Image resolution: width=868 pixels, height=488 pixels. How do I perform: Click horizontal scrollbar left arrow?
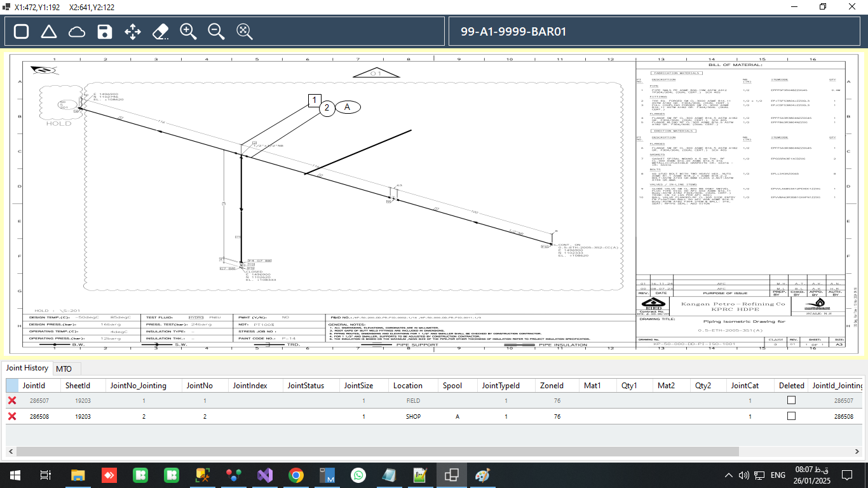pos(11,451)
